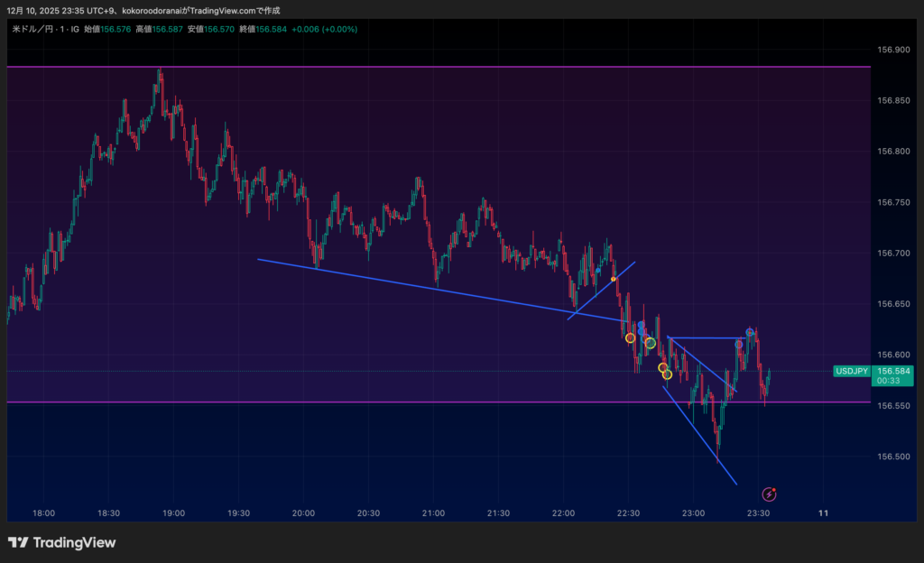924x563 pixels.
Task: Open the red lightning event icon
Action: coord(769,494)
